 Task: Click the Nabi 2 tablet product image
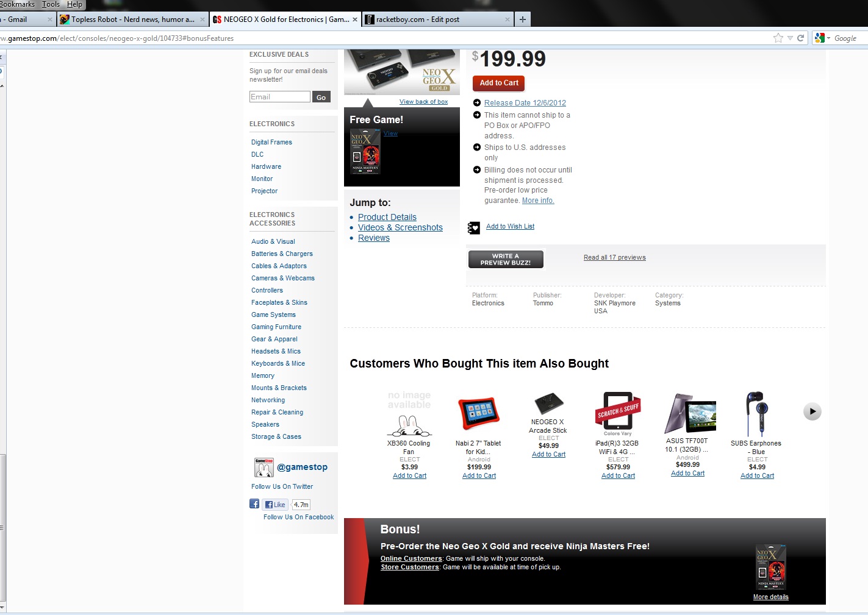479,414
